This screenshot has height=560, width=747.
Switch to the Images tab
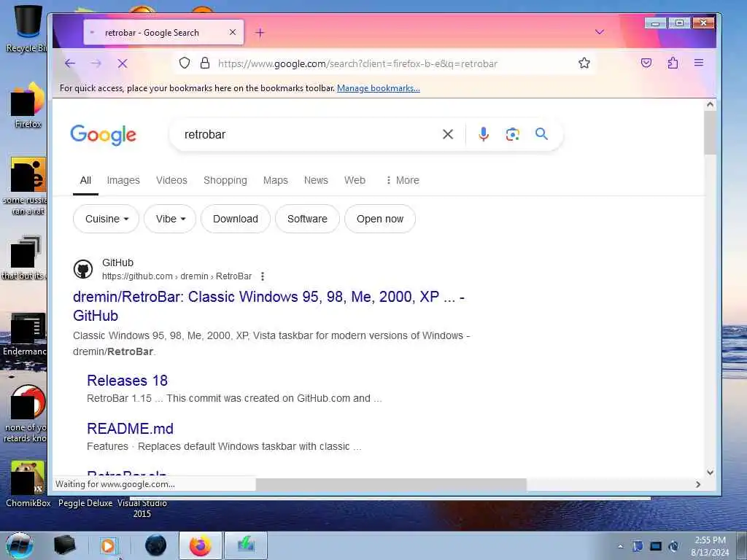123,181
